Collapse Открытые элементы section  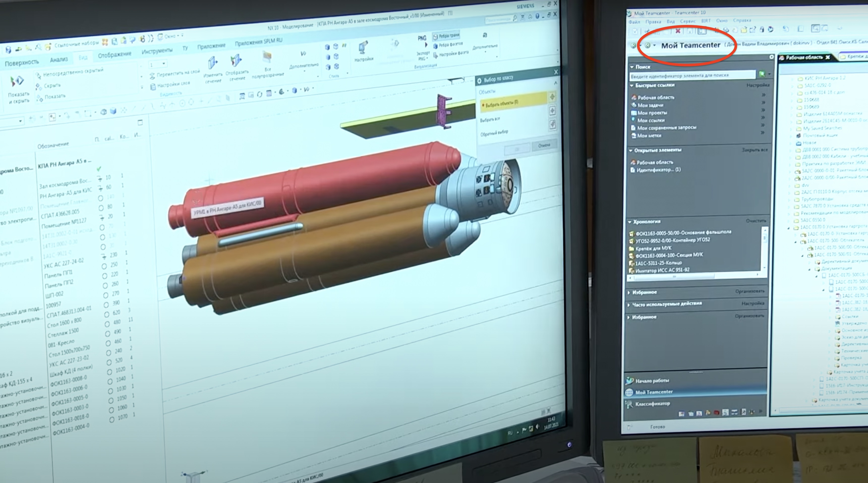pyautogui.click(x=631, y=150)
